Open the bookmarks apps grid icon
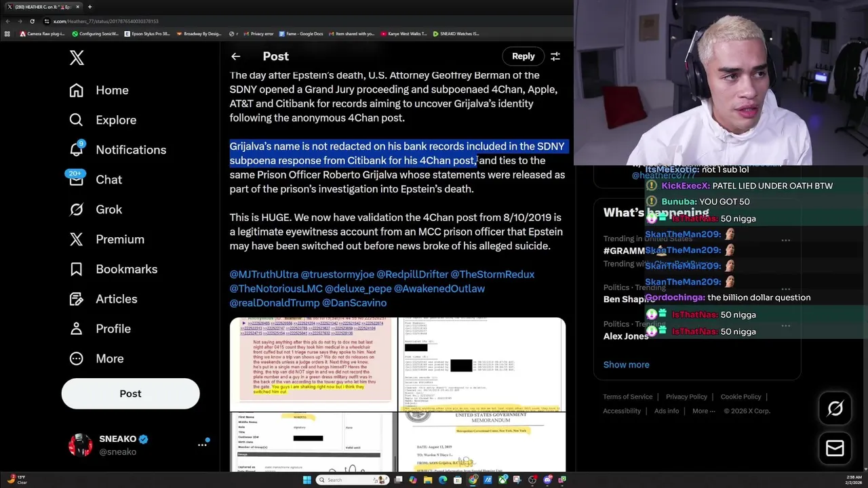Image resolution: width=868 pixels, height=488 pixels. (x=7, y=33)
